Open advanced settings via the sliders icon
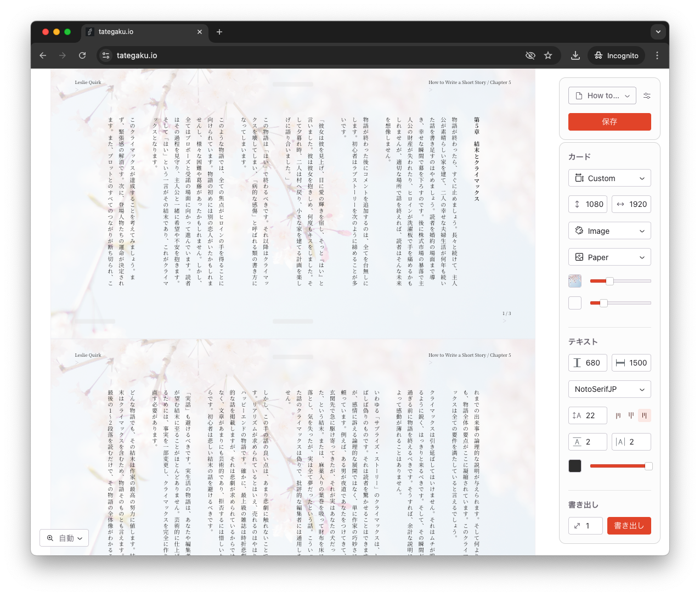700x596 pixels. (x=646, y=95)
